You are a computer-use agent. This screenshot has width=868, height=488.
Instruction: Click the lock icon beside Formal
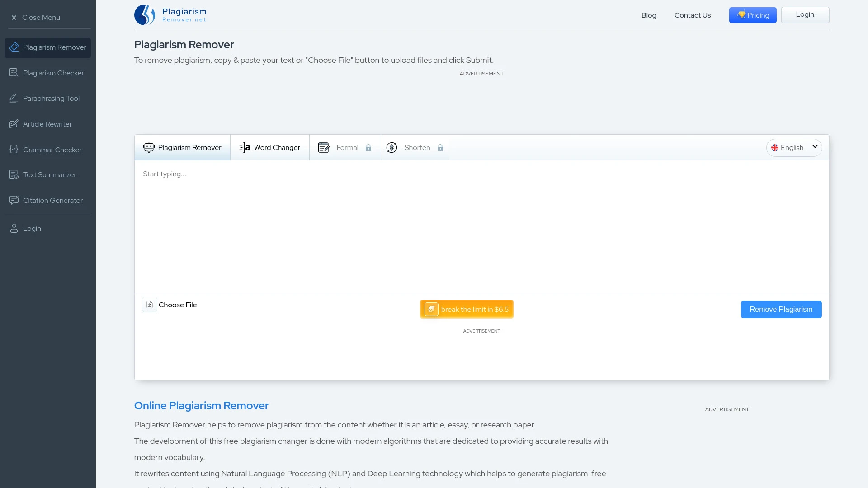(368, 147)
